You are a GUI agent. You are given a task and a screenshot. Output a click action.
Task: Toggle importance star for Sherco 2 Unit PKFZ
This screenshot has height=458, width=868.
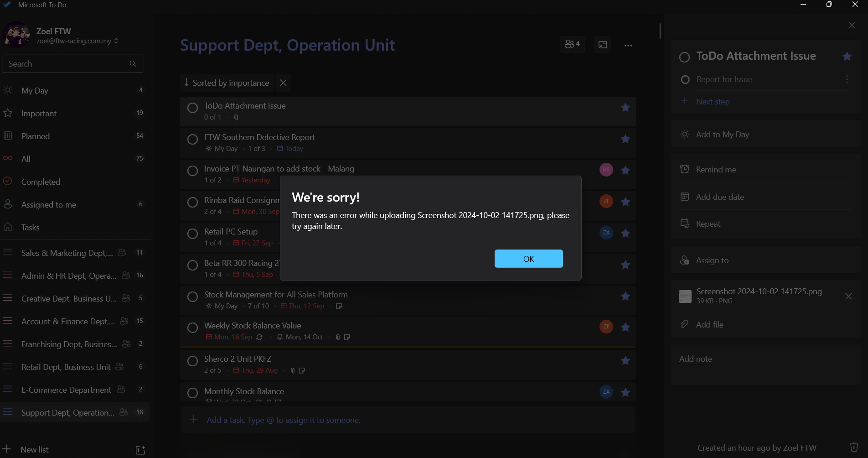[625, 361]
